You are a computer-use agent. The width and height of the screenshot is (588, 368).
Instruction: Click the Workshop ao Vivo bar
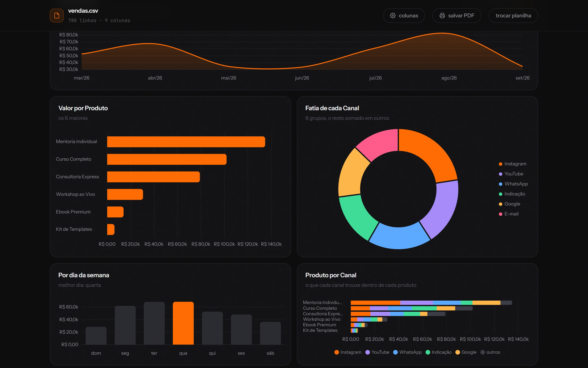pyautogui.click(x=125, y=194)
